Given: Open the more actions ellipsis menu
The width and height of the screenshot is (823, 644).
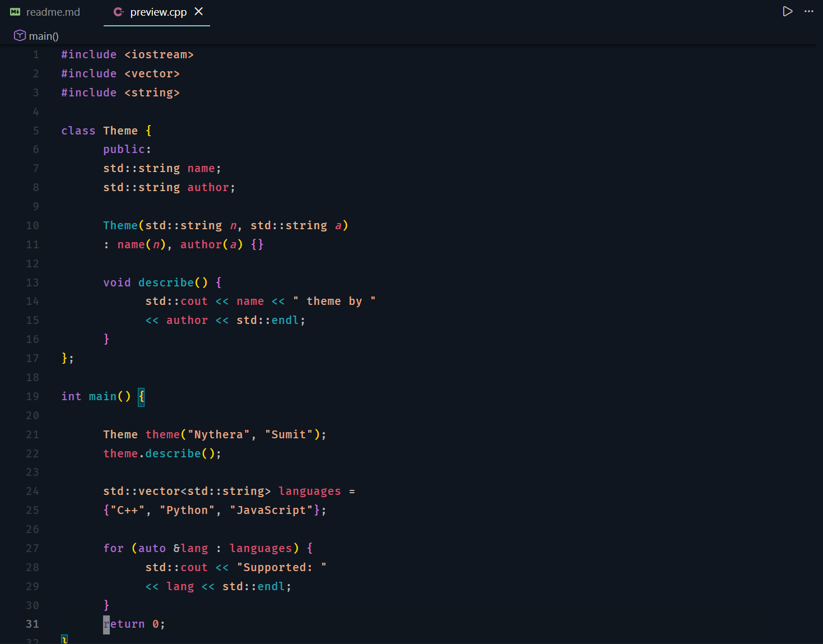Looking at the screenshot, I should click(x=808, y=12).
